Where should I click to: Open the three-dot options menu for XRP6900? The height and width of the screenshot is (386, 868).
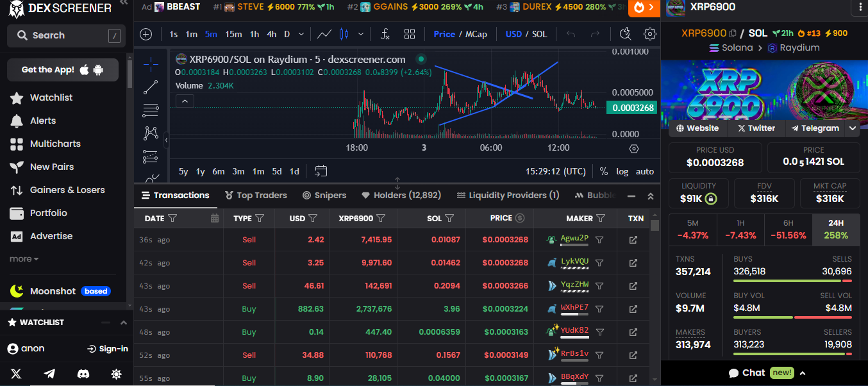click(860, 8)
